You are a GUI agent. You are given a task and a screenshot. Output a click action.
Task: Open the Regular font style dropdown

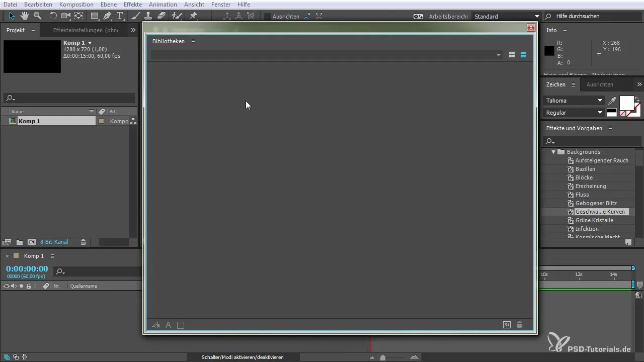click(x=574, y=113)
